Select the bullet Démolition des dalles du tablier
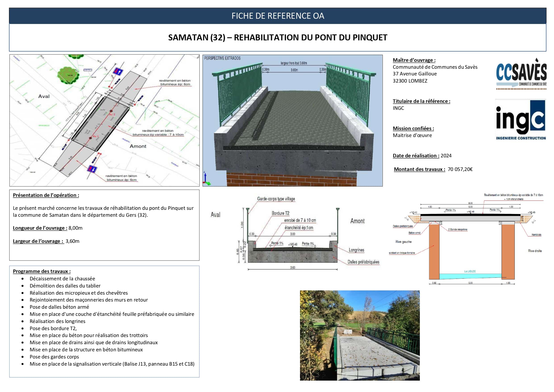 tap(65, 286)
